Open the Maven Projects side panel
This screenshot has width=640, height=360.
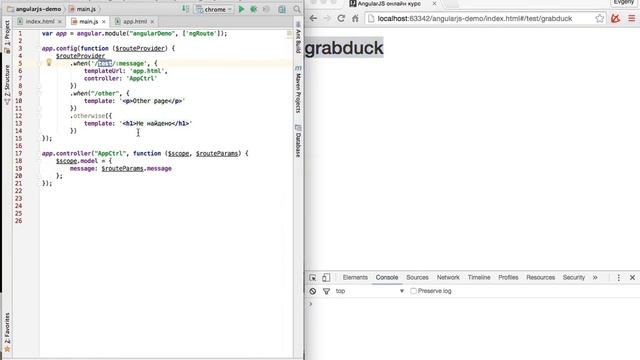(298, 89)
